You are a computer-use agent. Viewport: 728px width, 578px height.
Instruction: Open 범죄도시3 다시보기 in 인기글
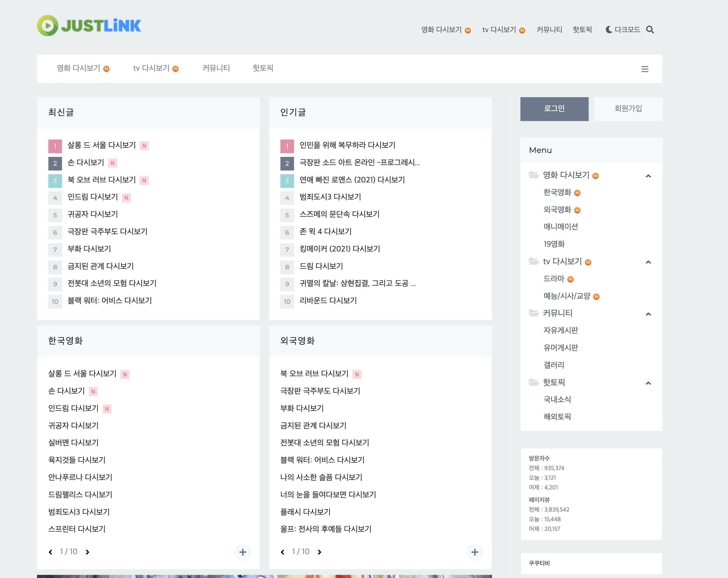coord(330,197)
